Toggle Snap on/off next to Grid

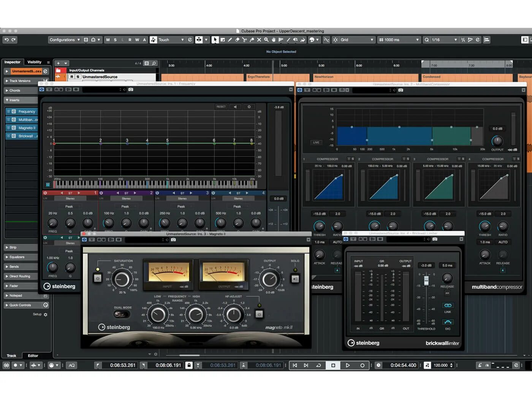pyautogui.click(x=335, y=40)
